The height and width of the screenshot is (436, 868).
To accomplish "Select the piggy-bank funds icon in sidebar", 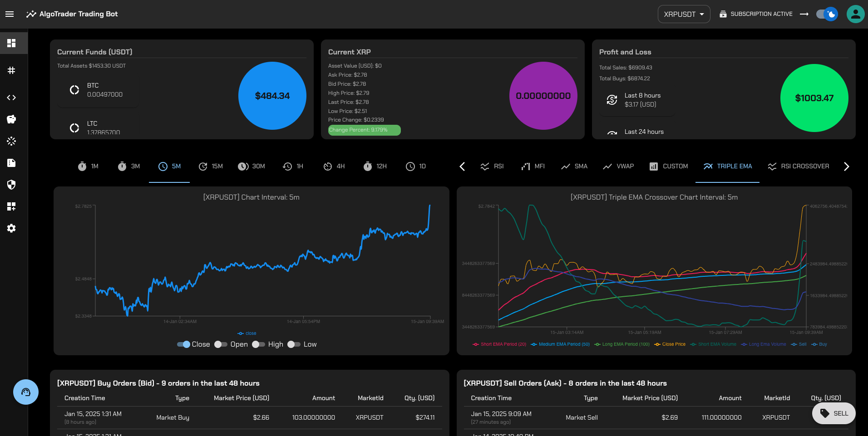I will (x=11, y=119).
